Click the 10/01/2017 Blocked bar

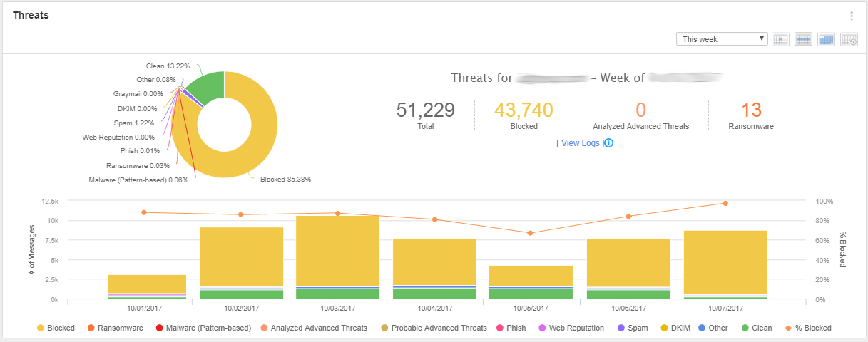click(x=147, y=284)
